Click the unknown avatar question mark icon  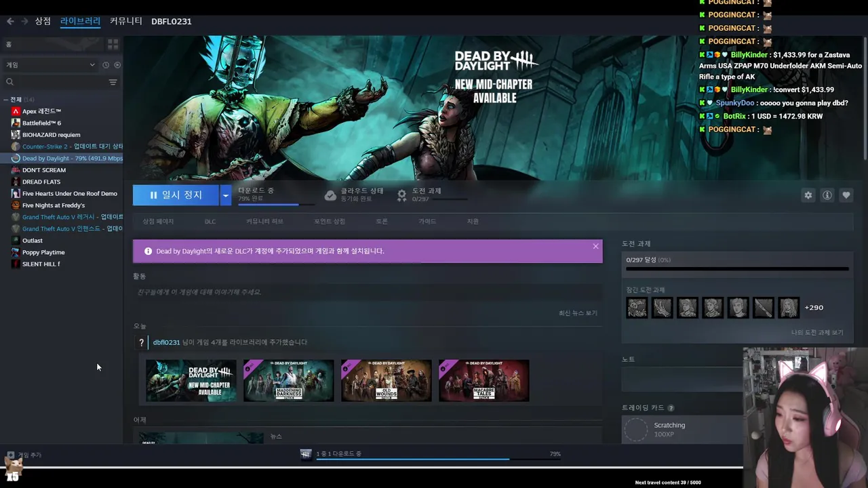pos(141,343)
